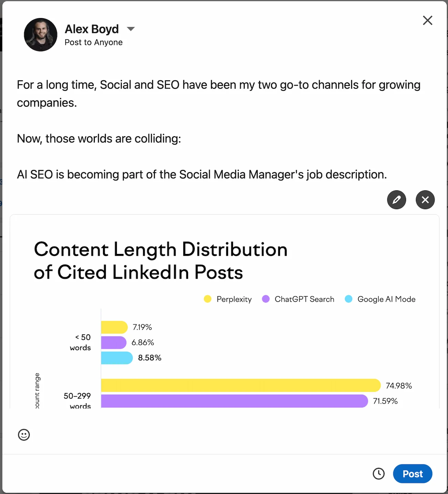Open the audience dropdown next to Alex Boyd
Image resolution: width=448 pixels, height=494 pixels.
(x=131, y=29)
